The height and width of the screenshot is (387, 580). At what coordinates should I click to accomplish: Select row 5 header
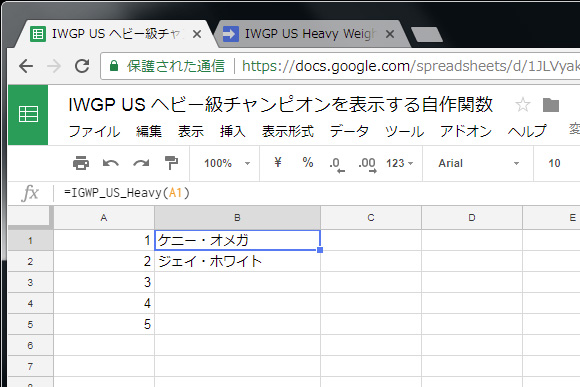click(30, 324)
